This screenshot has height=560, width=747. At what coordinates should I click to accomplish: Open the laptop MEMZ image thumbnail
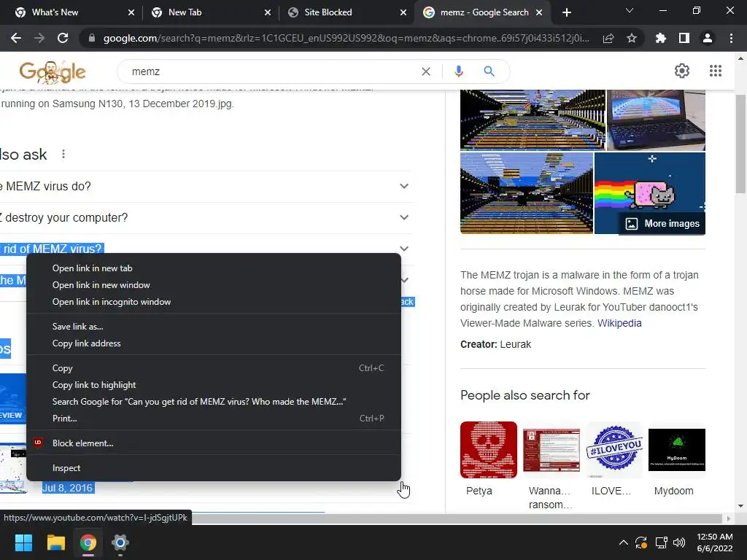656,120
